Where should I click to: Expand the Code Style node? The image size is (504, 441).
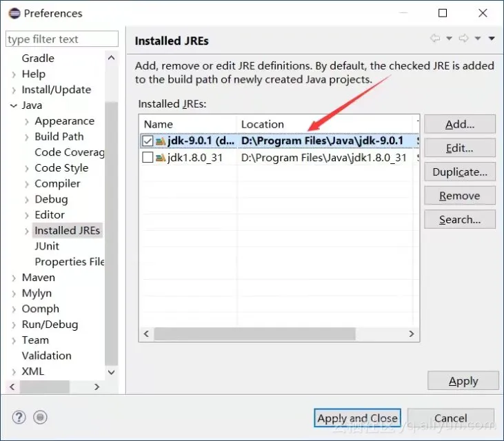(x=27, y=169)
